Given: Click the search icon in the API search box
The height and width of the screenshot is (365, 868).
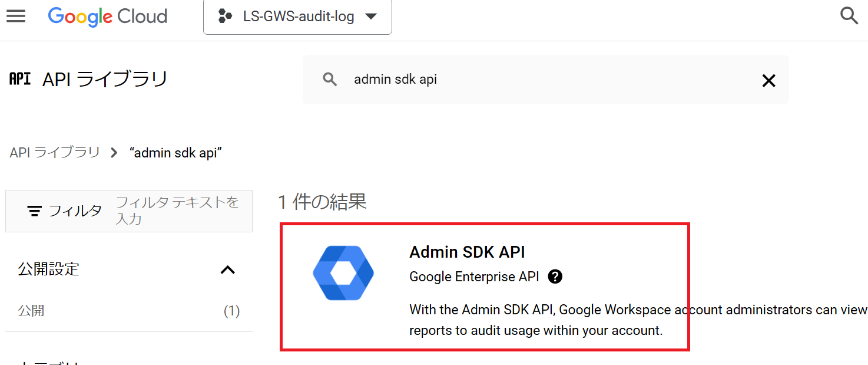Looking at the screenshot, I should [x=330, y=80].
